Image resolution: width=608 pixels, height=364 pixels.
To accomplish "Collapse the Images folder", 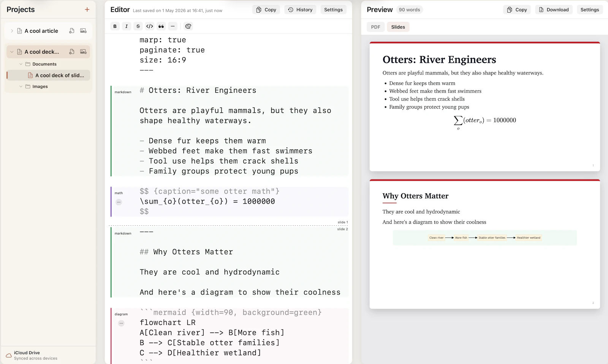I will (21, 87).
